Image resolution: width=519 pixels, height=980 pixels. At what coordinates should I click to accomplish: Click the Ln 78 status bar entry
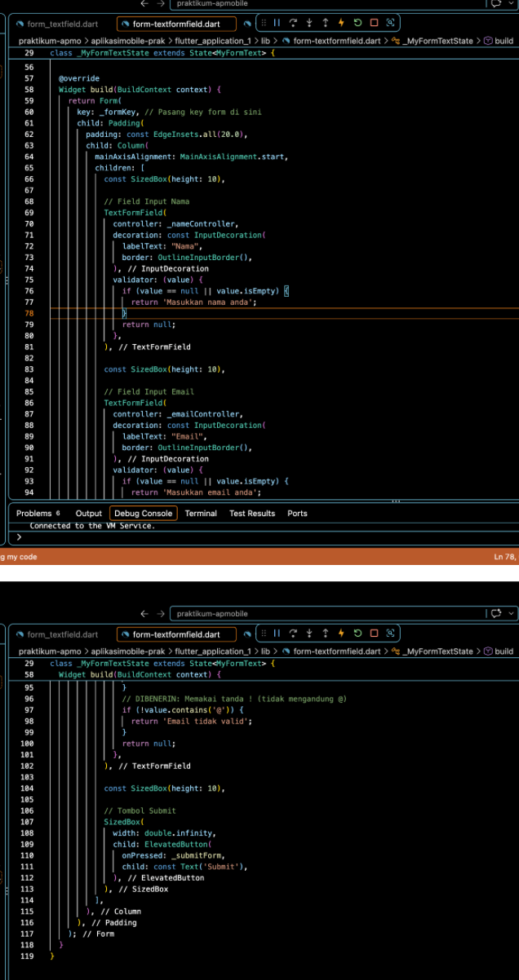point(505,558)
